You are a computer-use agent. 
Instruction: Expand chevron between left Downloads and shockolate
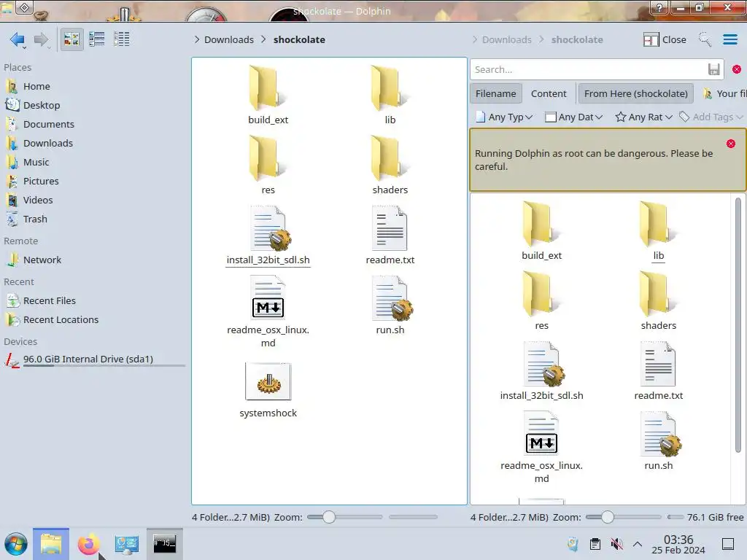tap(263, 39)
